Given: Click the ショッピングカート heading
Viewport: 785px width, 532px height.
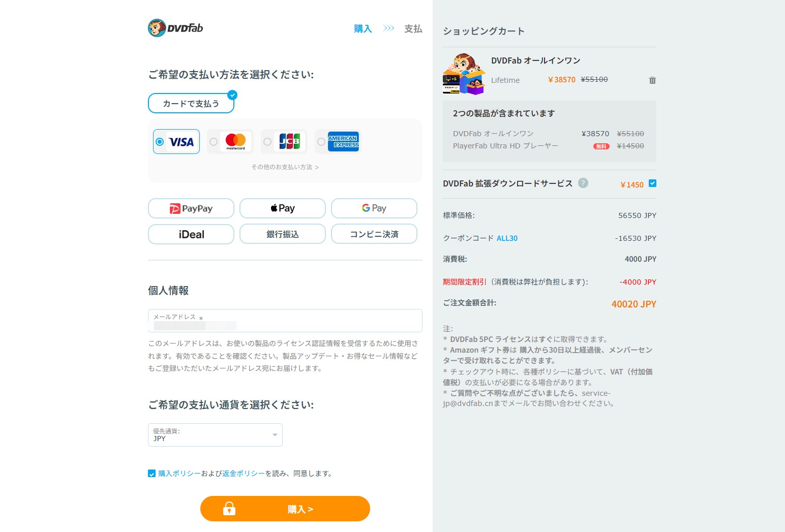Looking at the screenshot, I should [484, 31].
